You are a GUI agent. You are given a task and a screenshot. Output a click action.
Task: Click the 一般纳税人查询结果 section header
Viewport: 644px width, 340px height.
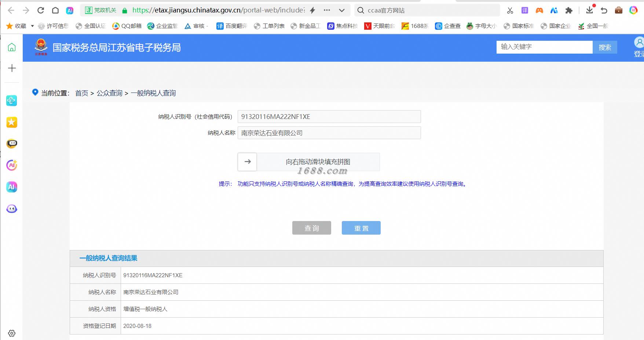point(108,258)
